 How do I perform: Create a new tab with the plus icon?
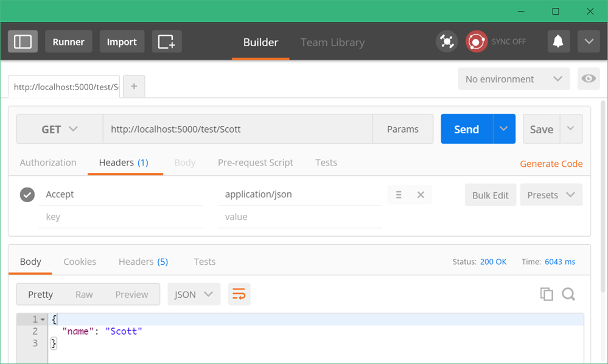click(x=133, y=86)
